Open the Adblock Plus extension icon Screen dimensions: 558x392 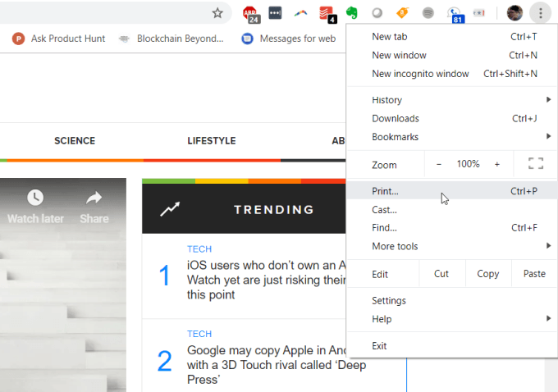click(x=251, y=14)
